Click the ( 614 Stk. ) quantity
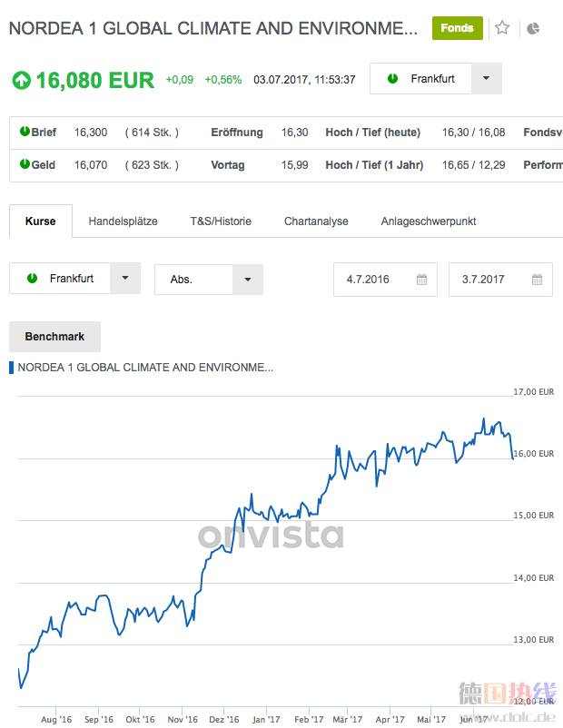The image size is (563, 728). (x=152, y=133)
